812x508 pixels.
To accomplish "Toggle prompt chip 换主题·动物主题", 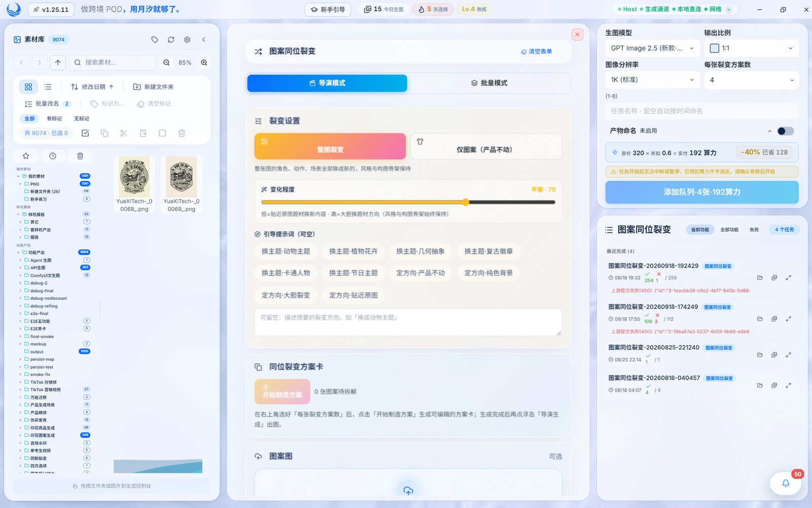I will [286, 251].
